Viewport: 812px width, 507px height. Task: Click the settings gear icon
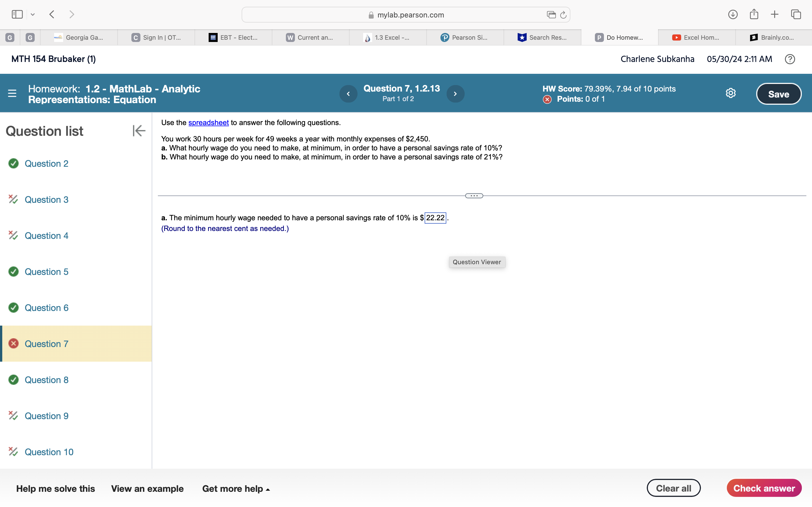coord(731,93)
